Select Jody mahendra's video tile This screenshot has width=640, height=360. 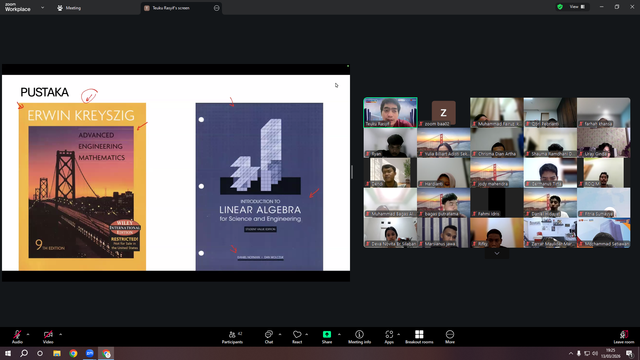[497, 173]
